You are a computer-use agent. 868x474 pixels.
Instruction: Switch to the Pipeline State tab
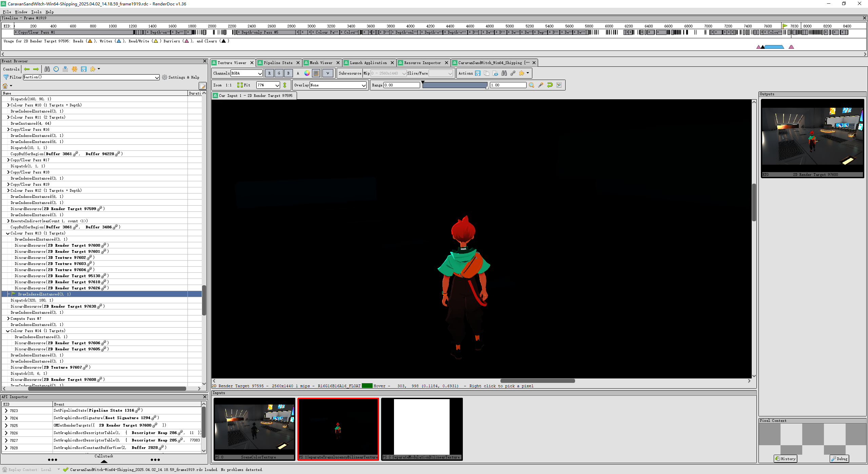278,63
